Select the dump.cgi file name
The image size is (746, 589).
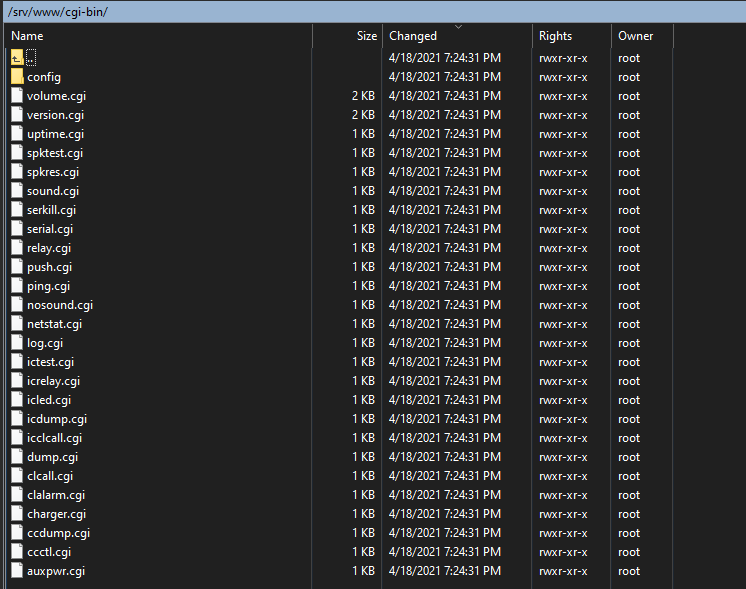[x=52, y=458]
